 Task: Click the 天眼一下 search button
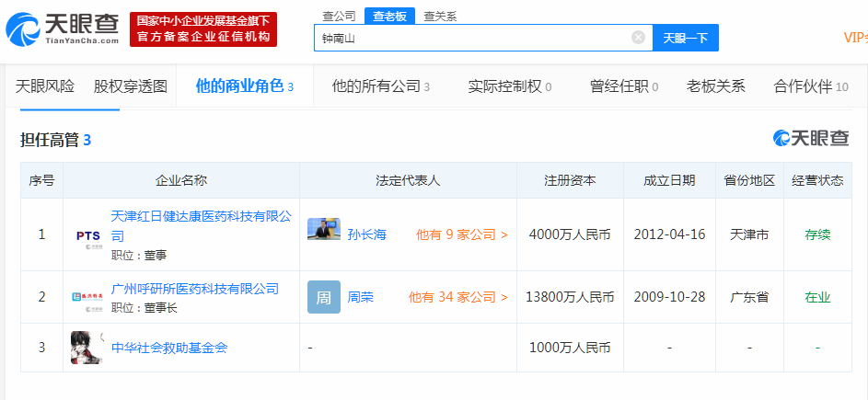pyautogui.click(x=686, y=38)
